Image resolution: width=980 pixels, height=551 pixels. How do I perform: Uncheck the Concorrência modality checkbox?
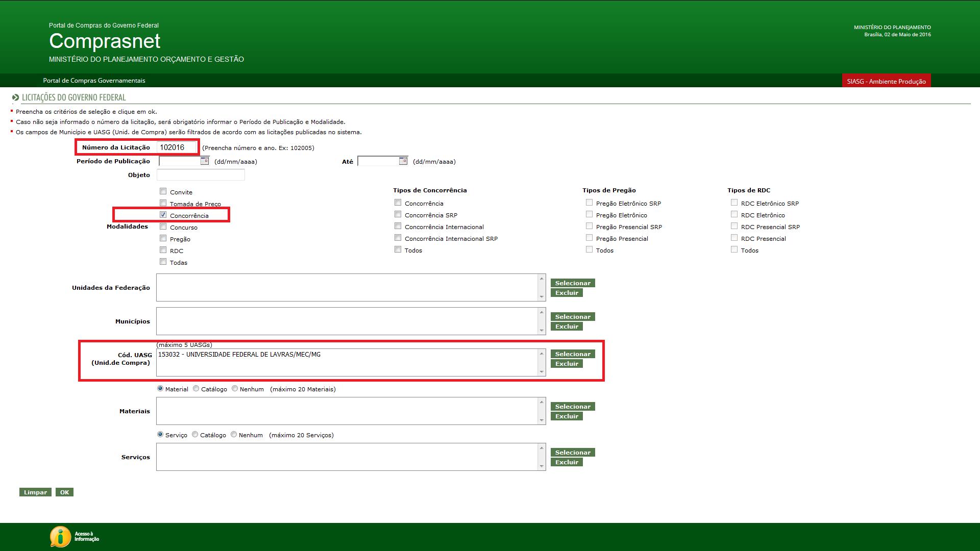(x=163, y=215)
